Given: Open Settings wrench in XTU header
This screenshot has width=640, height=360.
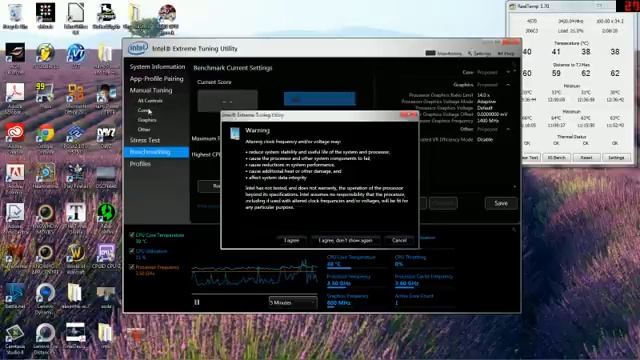Looking at the screenshot, I should [x=479, y=53].
